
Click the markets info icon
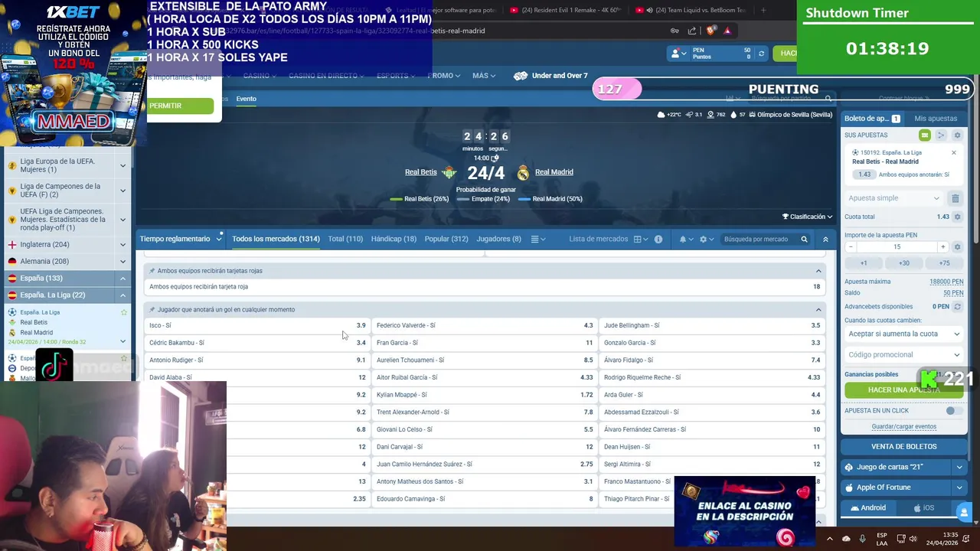point(658,240)
